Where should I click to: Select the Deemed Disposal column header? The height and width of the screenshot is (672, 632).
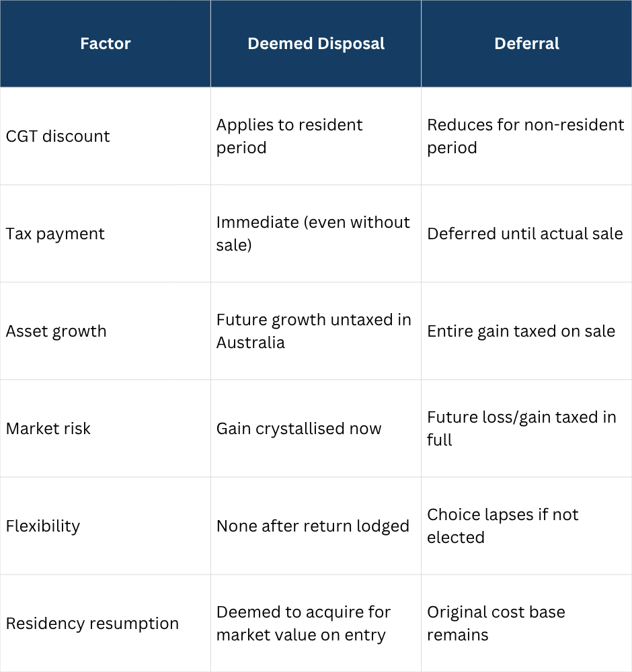[x=316, y=44]
